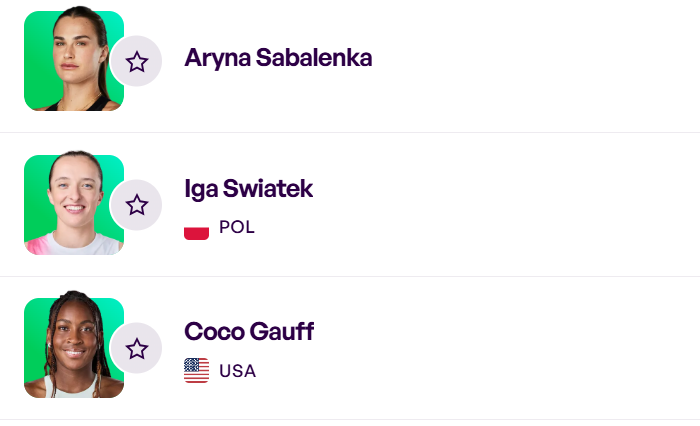Toggle the favorite star for Coco Gauff

[137, 348]
